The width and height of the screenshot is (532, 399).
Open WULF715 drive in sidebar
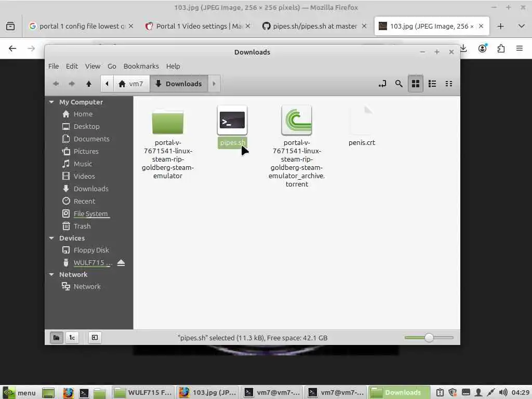(92, 262)
